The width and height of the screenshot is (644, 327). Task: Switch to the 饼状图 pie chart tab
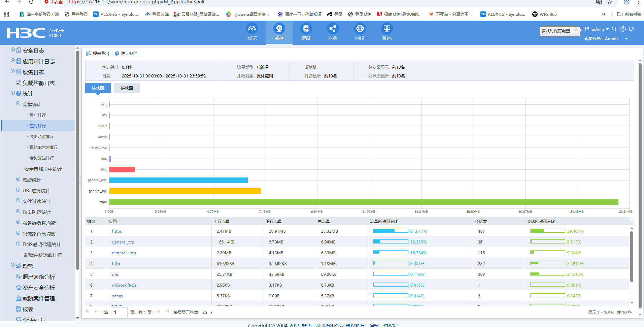(x=127, y=88)
